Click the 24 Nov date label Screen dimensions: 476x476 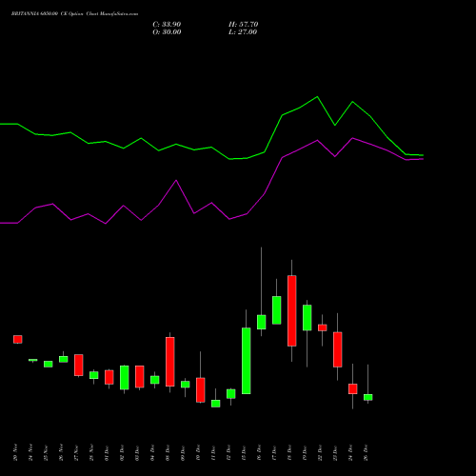[x=30, y=453]
